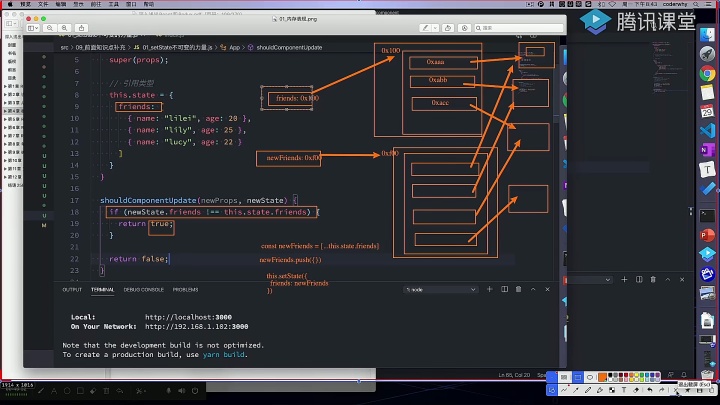This screenshot has width=720, height=405.
Task: Open Visual Studio Code from the Dock
Action: point(707,130)
